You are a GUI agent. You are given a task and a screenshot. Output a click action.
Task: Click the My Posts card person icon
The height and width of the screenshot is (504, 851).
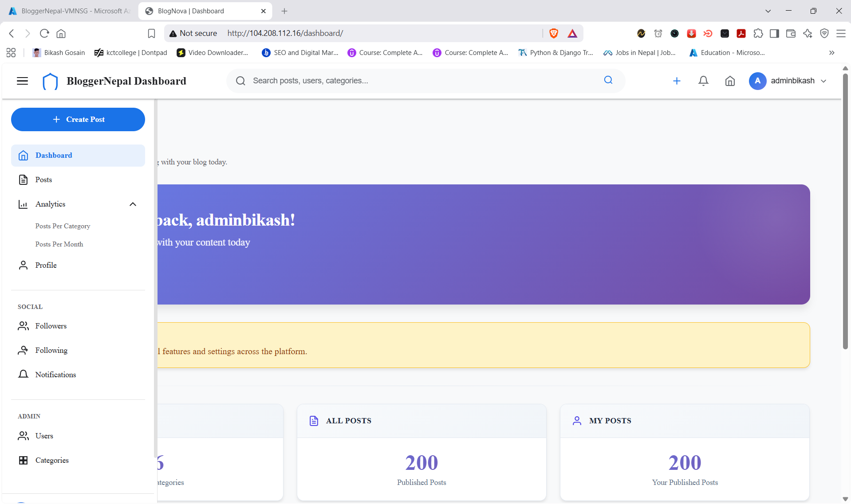[577, 421]
